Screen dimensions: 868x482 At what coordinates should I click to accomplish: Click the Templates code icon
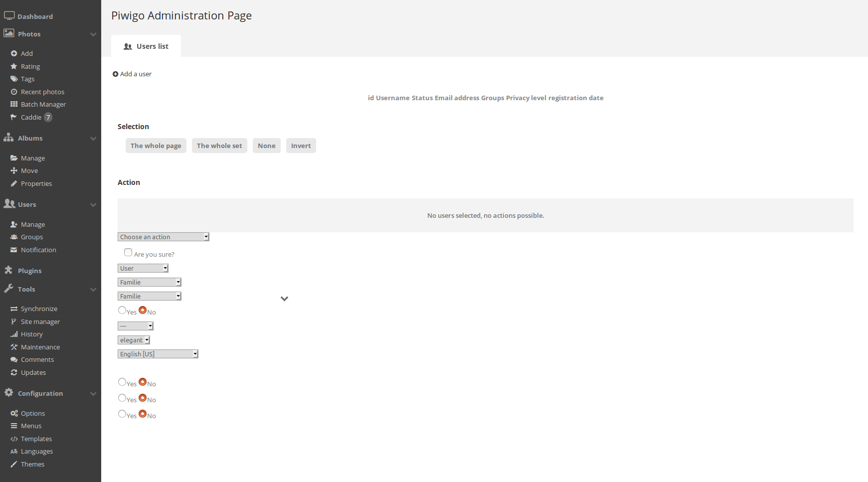14,439
